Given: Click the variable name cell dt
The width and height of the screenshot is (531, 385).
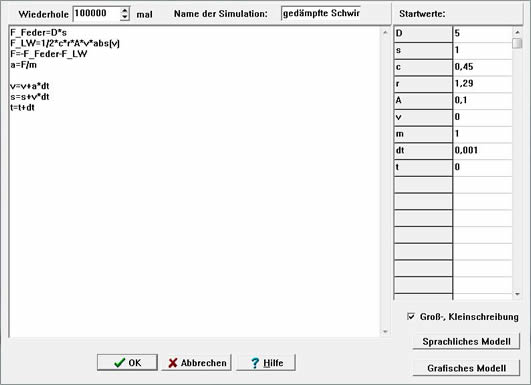Looking at the screenshot, I should [x=423, y=151].
